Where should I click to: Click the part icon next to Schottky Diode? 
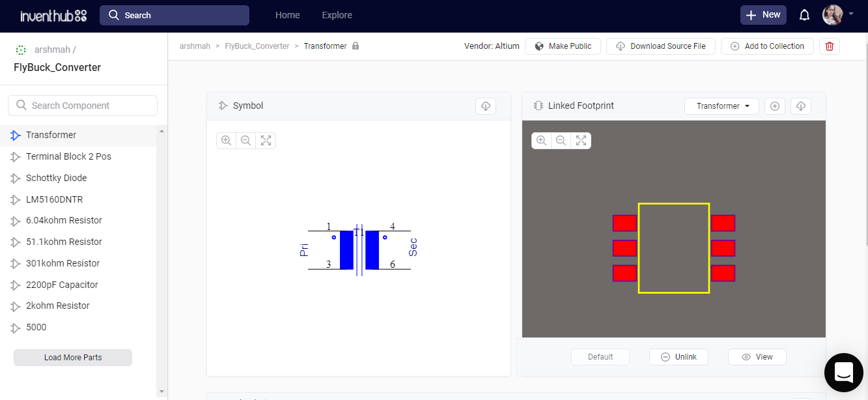pos(16,178)
